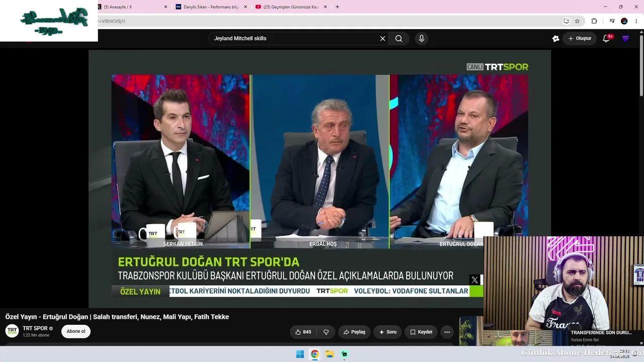The width and height of the screenshot is (644, 362).
Task: Open File Explorer from the taskbar
Action: point(330,354)
